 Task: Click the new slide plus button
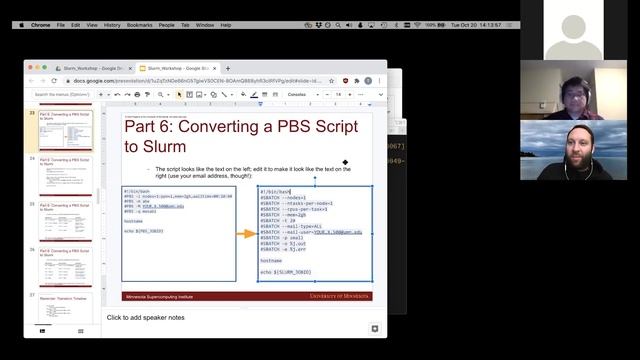101,95
